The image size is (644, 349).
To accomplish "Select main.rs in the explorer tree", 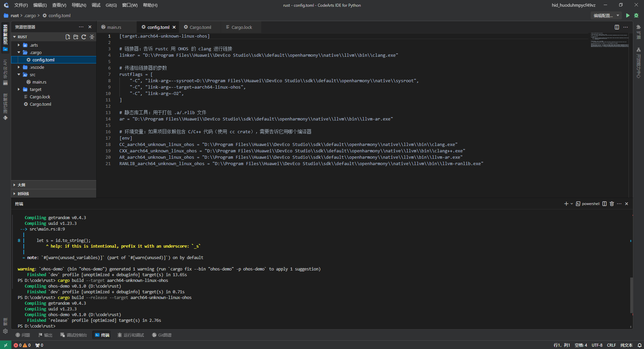I will coord(39,82).
